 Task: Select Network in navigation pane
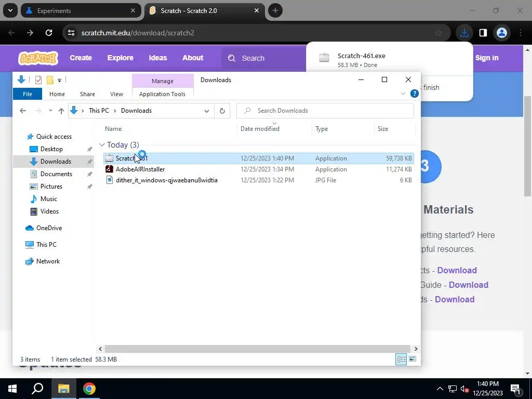tap(48, 261)
